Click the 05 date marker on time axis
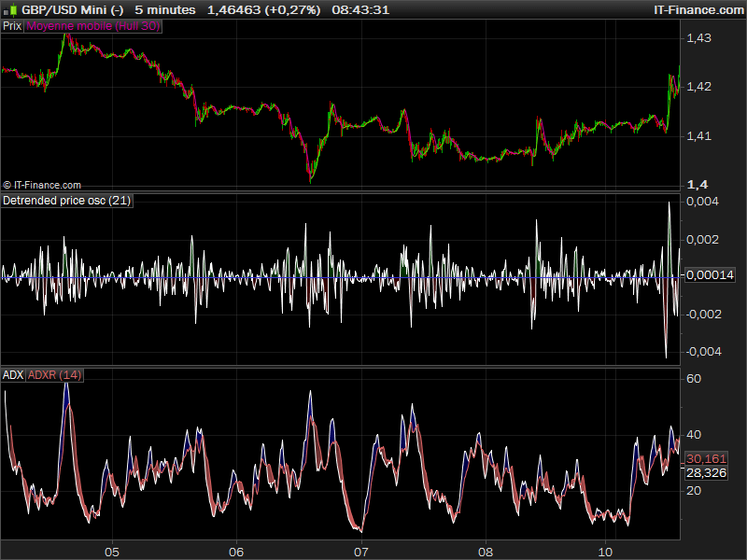Screen dimensions: 747x560 (112, 552)
